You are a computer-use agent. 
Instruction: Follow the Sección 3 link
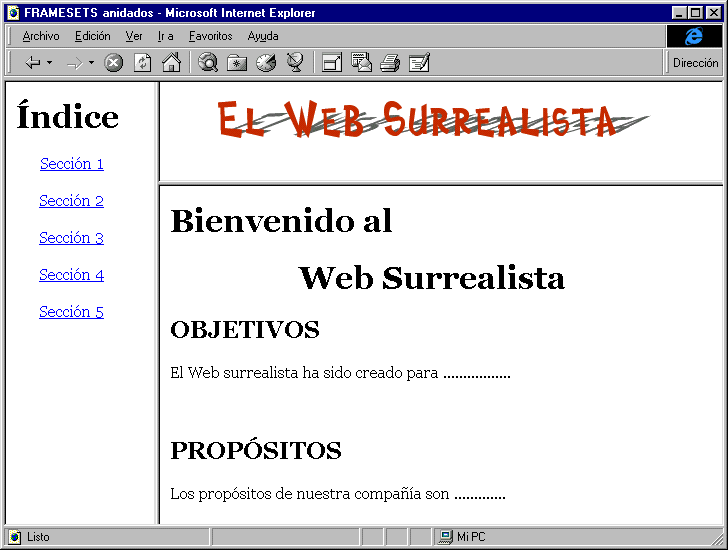tap(72, 238)
